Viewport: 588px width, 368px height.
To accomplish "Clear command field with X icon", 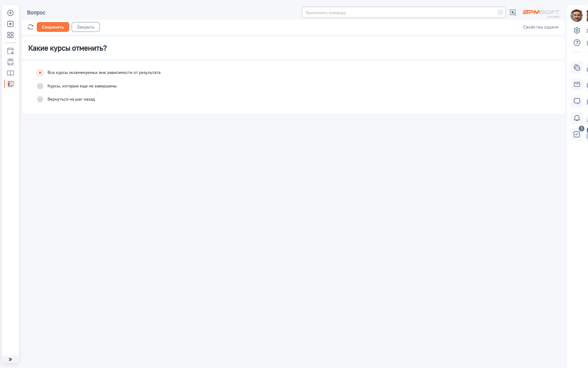I will click(x=500, y=13).
